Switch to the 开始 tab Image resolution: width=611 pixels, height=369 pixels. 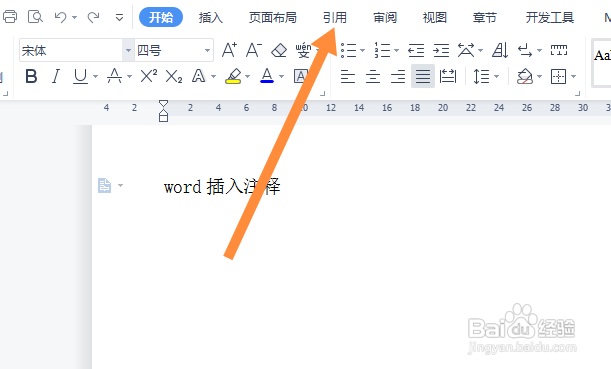(x=161, y=17)
